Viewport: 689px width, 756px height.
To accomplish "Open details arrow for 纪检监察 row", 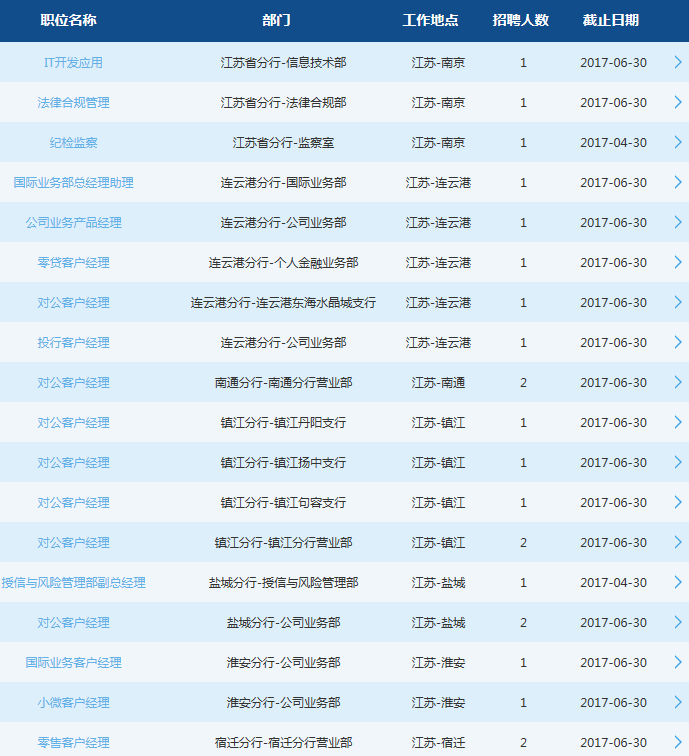I will (677, 142).
